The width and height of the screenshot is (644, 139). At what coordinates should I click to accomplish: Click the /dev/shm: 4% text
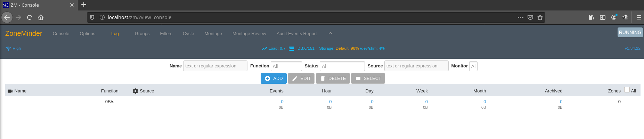(x=372, y=49)
